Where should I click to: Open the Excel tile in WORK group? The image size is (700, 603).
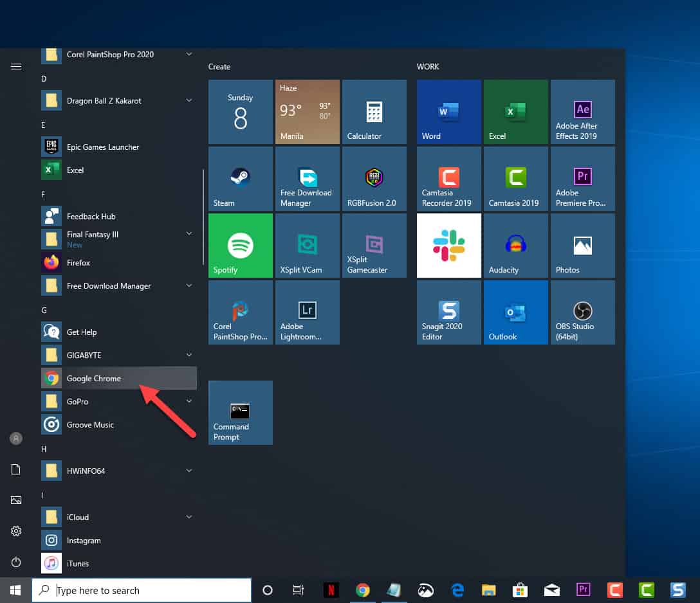coord(515,111)
